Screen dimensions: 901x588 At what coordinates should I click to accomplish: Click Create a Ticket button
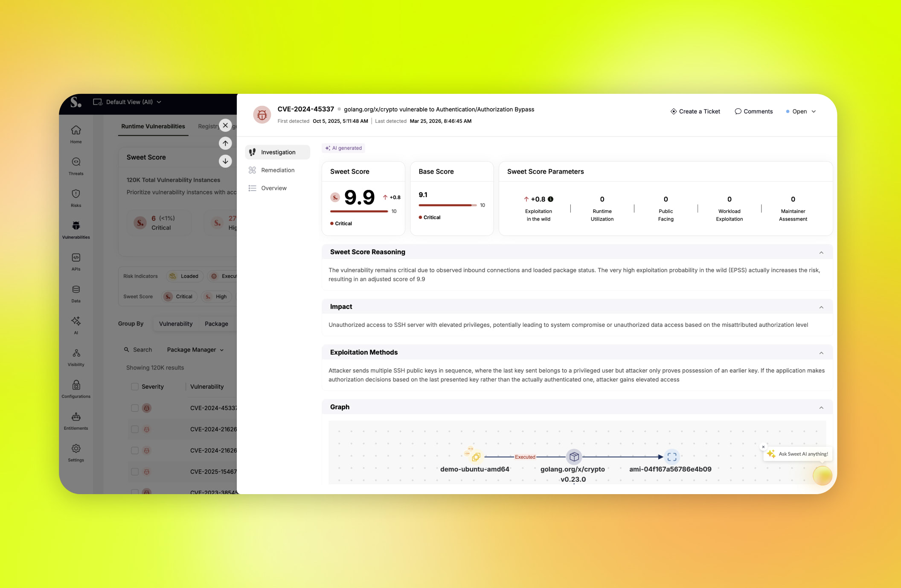[x=695, y=111]
